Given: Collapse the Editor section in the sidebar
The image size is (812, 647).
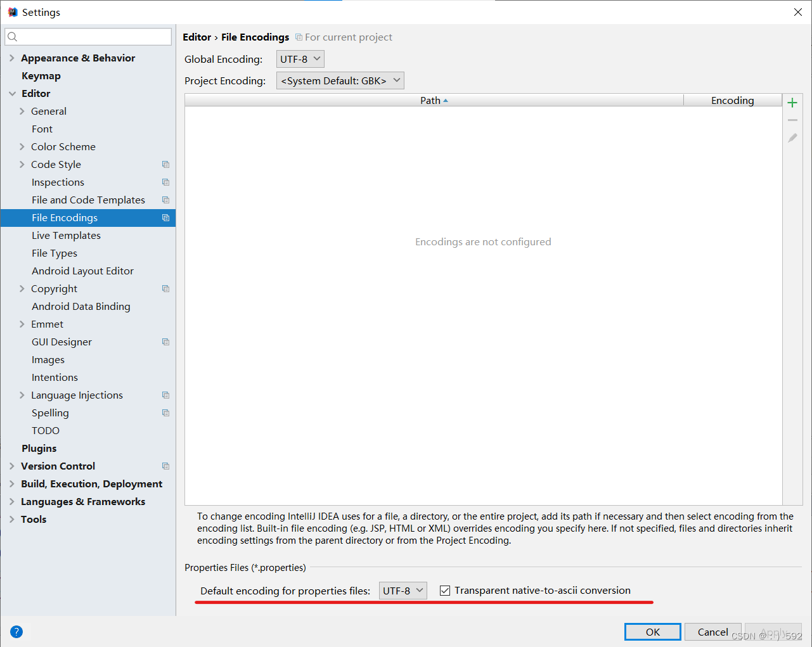Looking at the screenshot, I should coord(11,93).
